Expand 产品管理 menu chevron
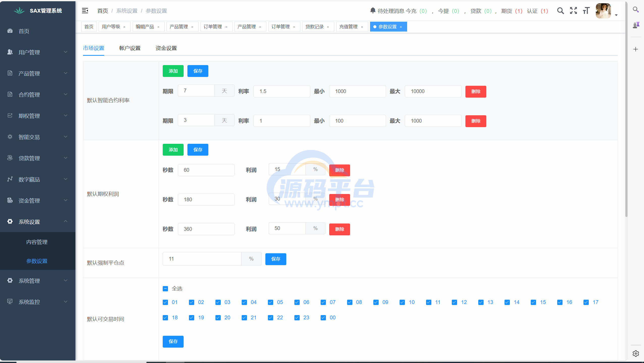This screenshot has height=363, width=644. (x=66, y=73)
